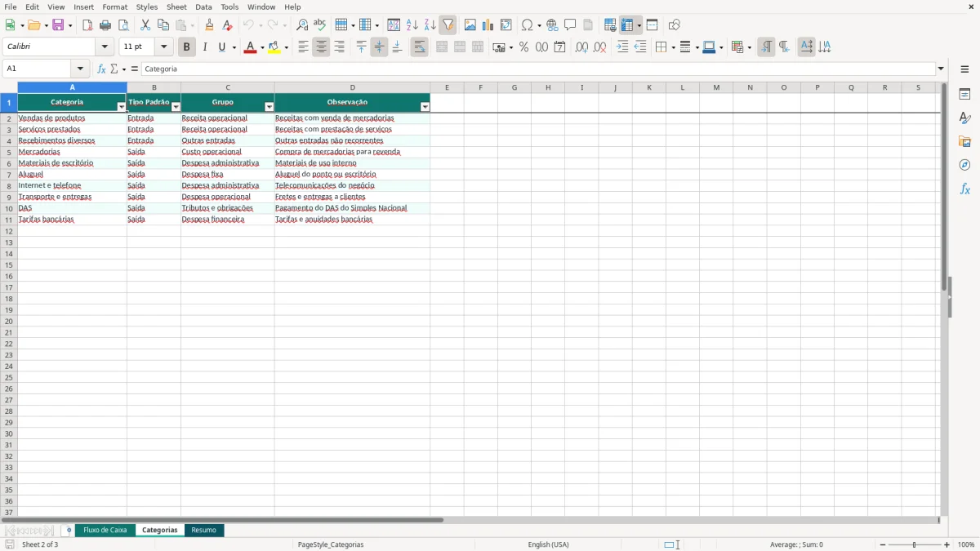Click the Clear Direct Formatting icon
980x551 pixels.
(x=227, y=25)
